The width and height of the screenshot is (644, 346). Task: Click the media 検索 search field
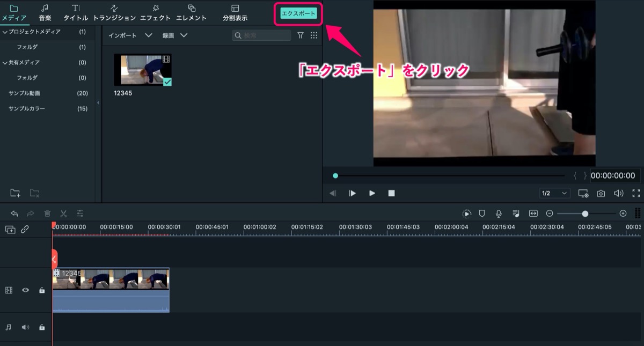(x=261, y=35)
